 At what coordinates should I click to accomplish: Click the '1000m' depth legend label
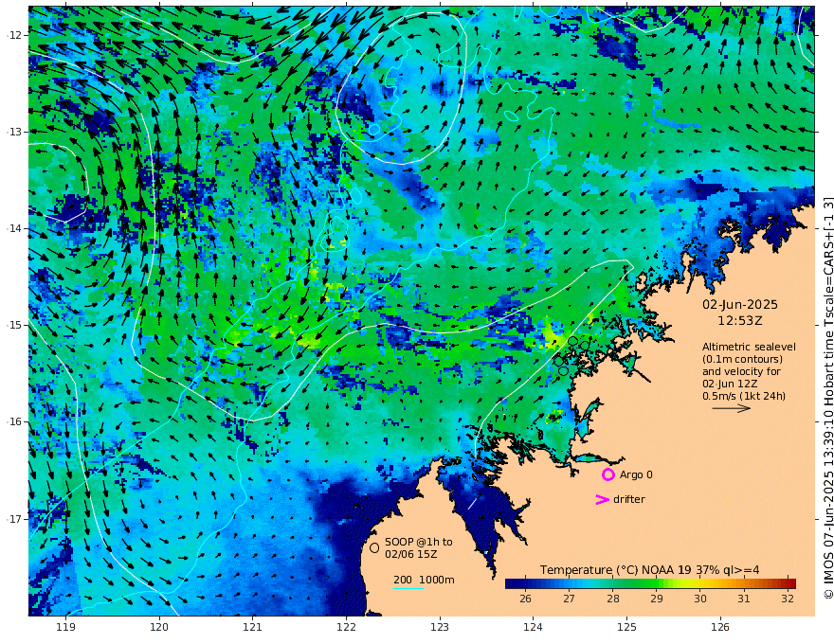(x=437, y=580)
